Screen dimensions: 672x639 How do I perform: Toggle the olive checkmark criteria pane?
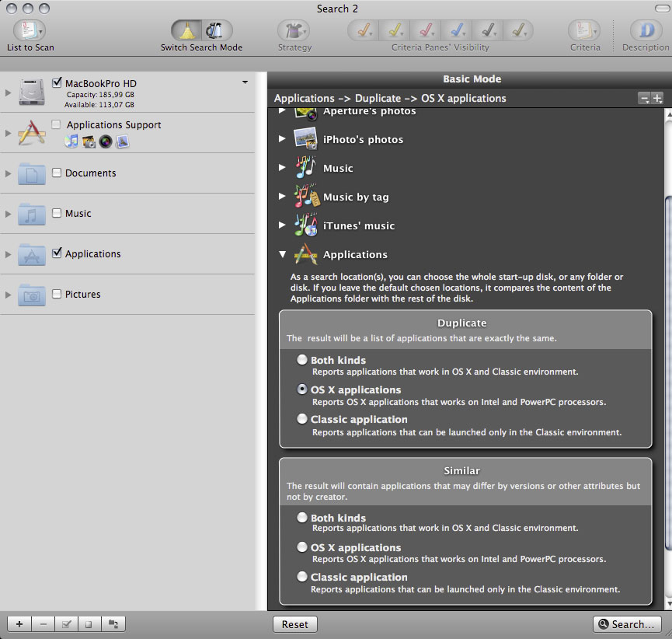(x=518, y=30)
